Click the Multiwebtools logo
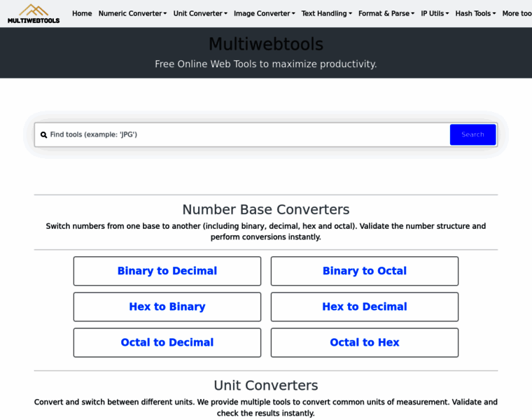Viewport: 532px width, 420px height. (x=34, y=14)
